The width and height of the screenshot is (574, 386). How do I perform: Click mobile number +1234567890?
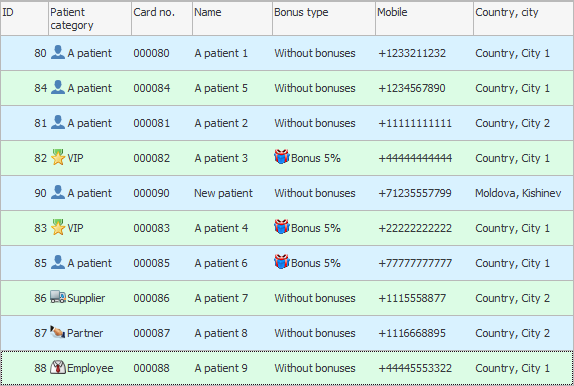click(412, 88)
